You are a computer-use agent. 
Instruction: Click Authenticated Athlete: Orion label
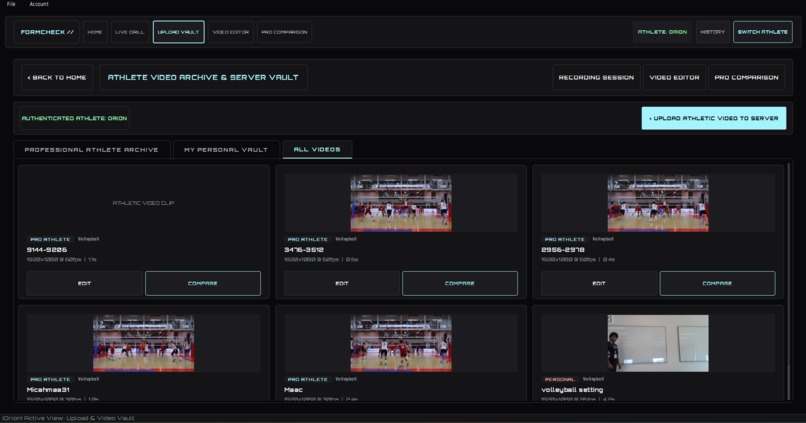[x=74, y=118]
